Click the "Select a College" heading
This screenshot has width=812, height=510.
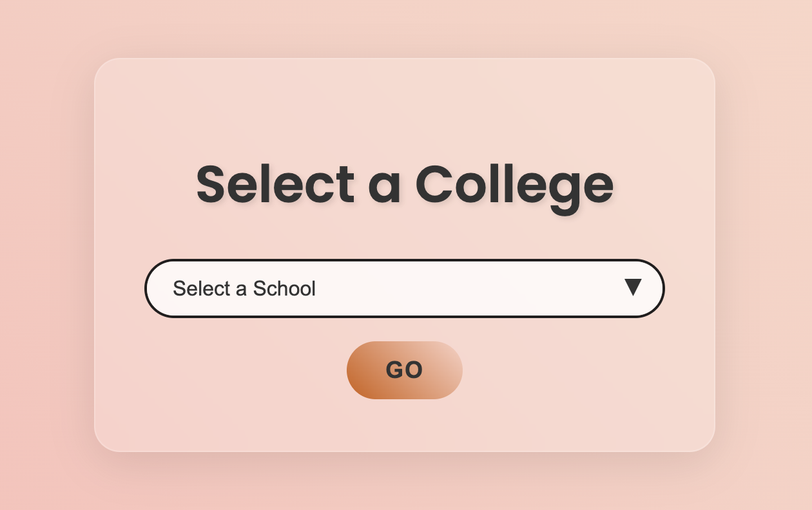[x=405, y=184]
